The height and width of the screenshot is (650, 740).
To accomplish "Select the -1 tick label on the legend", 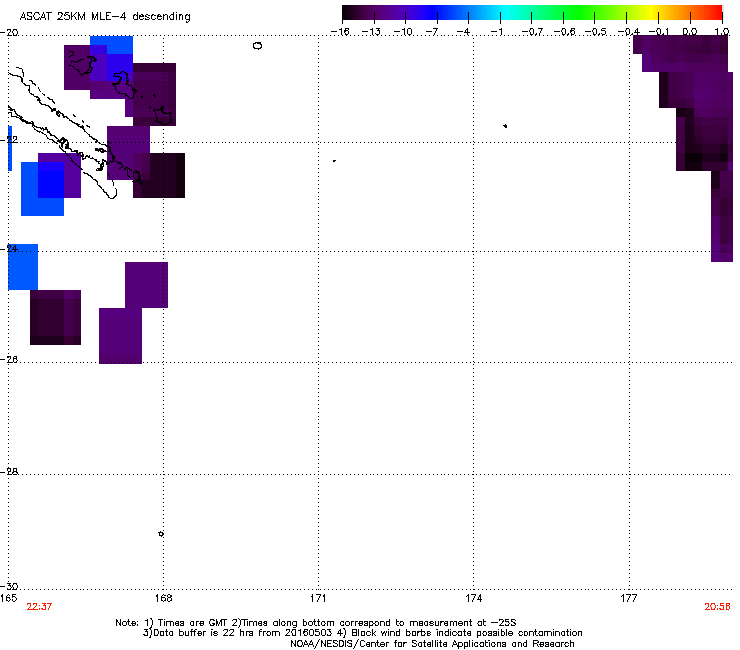I will coord(496,32).
